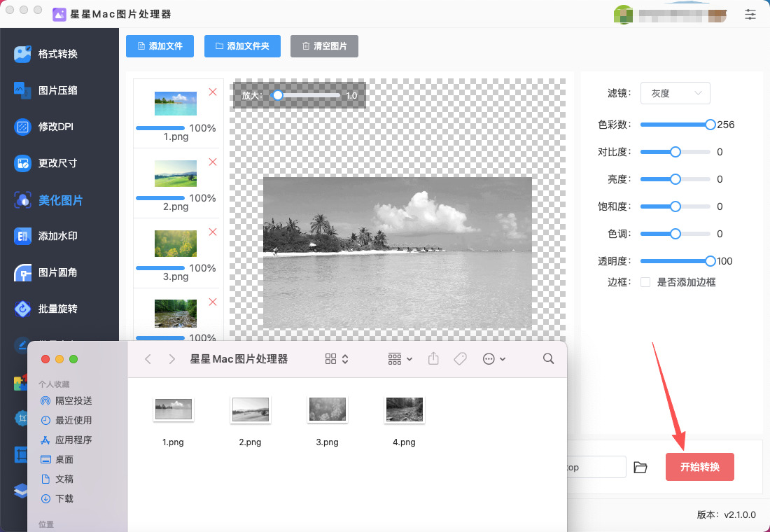The image size is (770, 532).
Task: Click 添加文件 button
Action: click(x=160, y=46)
